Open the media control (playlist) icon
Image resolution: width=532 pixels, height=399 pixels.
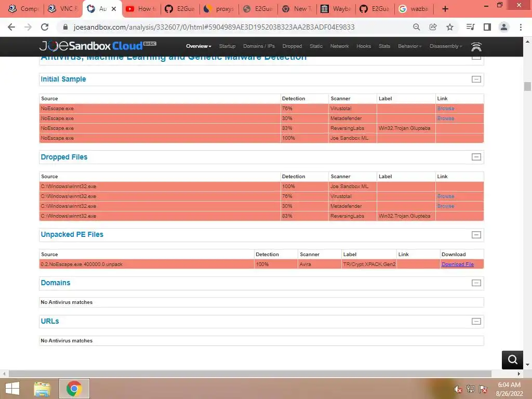(x=470, y=27)
